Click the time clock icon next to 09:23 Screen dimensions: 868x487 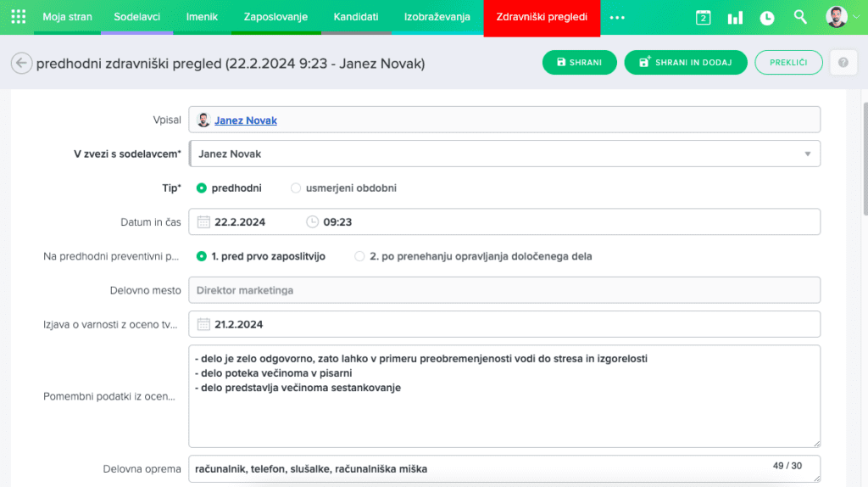[312, 222]
